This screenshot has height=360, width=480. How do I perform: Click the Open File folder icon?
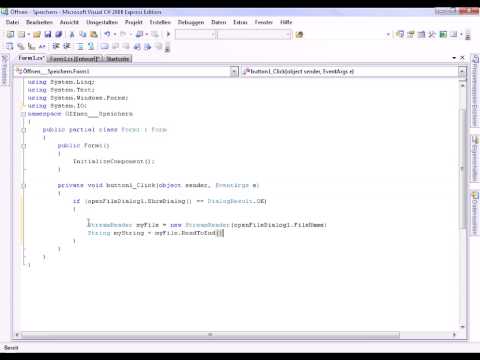pyautogui.click(x=37, y=34)
